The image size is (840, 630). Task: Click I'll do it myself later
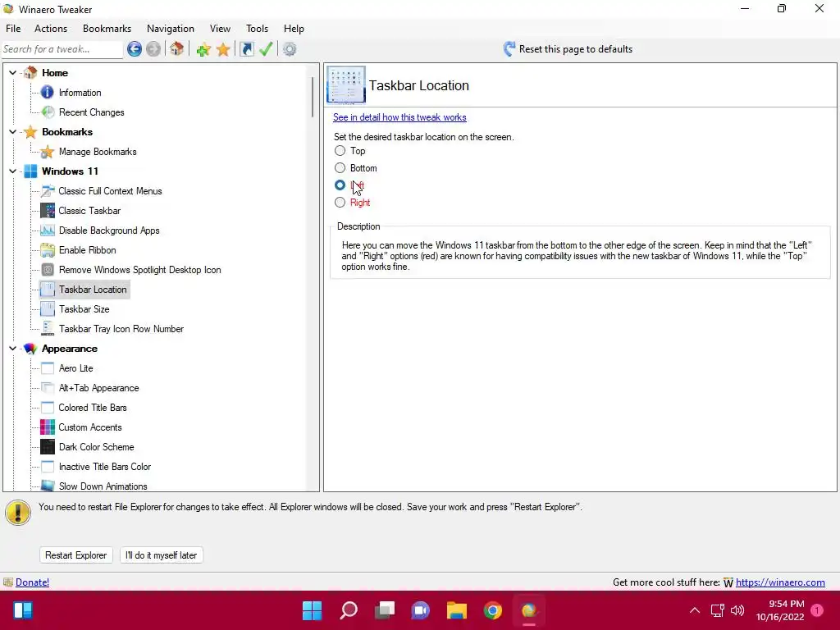[162, 555]
